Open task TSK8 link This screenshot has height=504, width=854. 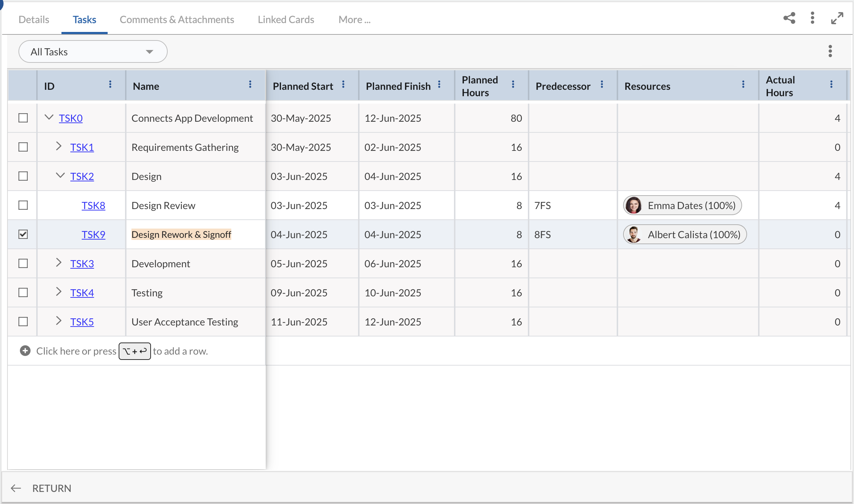(x=93, y=205)
